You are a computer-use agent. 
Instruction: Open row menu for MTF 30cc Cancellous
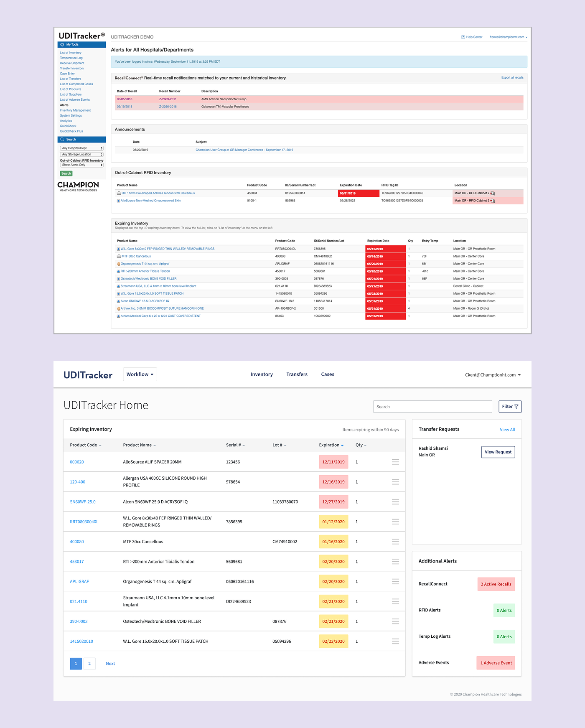point(395,542)
